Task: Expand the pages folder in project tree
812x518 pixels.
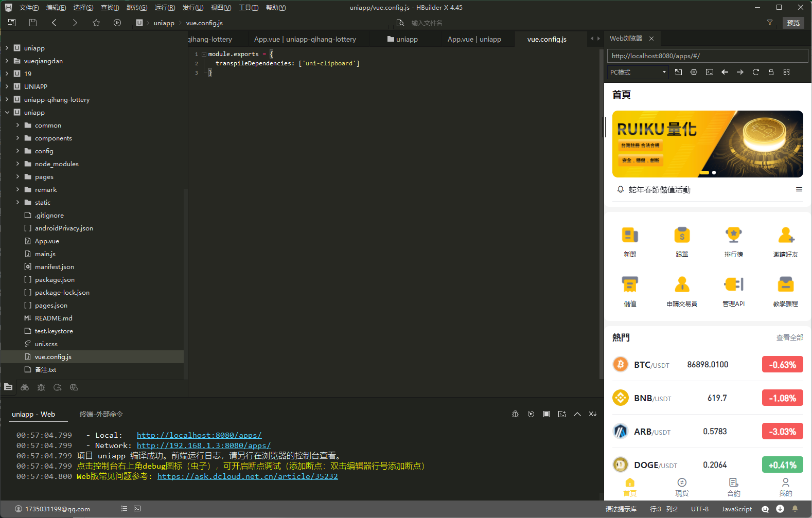Action: pyautogui.click(x=17, y=177)
